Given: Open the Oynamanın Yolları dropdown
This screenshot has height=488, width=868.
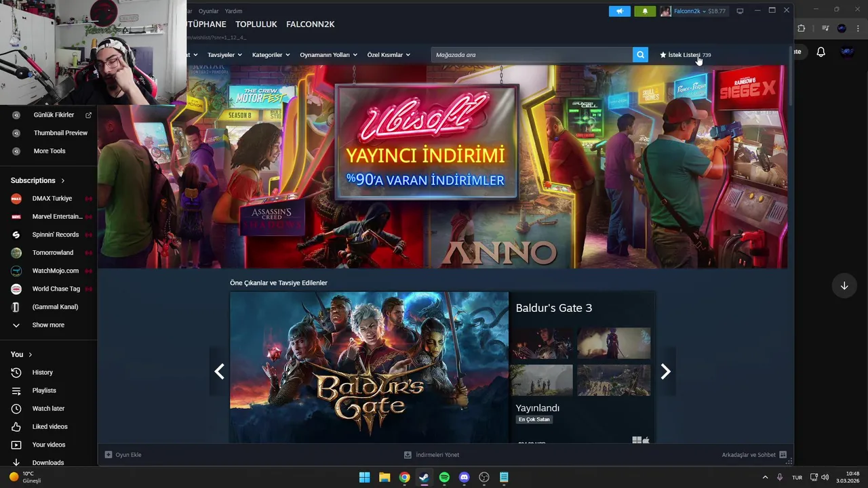Looking at the screenshot, I should click(328, 55).
